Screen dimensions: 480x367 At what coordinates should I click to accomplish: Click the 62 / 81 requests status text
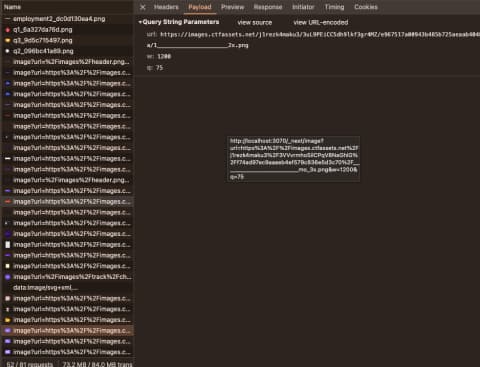tap(30, 364)
